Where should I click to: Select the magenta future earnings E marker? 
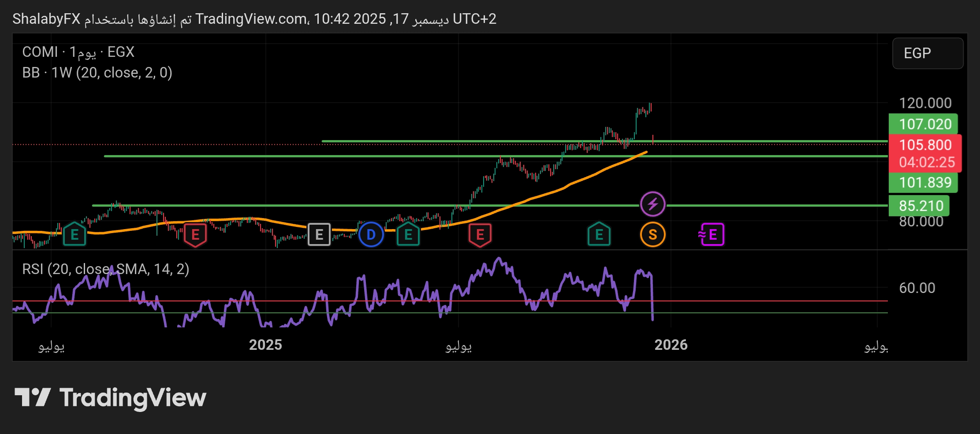pyautogui.click(x=712, y=234)
